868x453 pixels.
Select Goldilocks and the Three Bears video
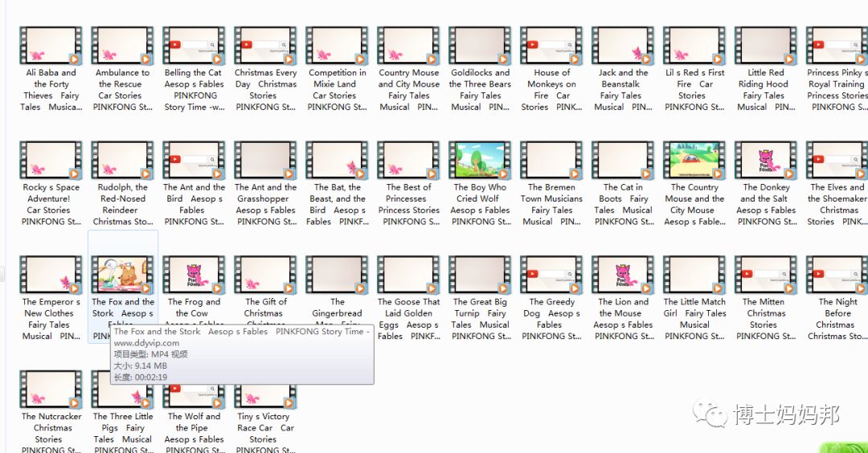(x=480, y=45)
